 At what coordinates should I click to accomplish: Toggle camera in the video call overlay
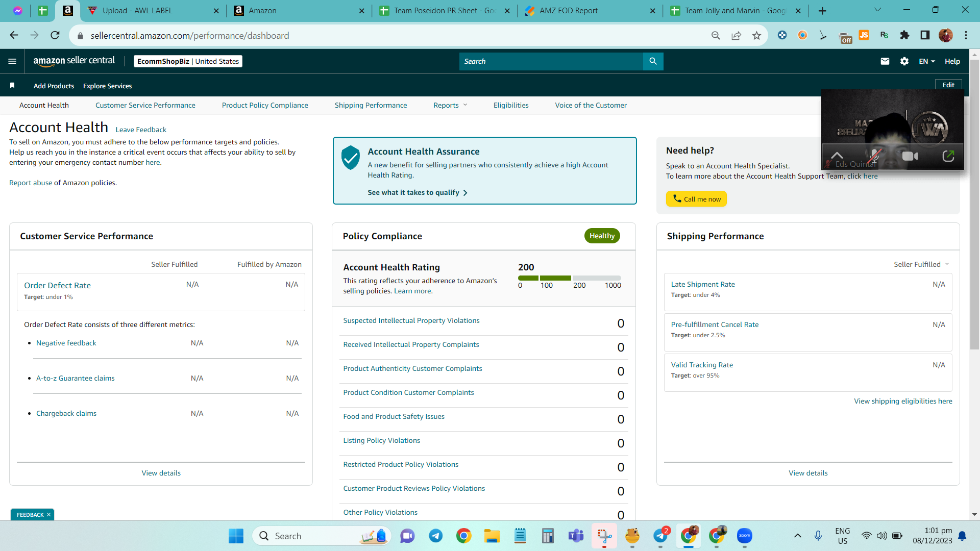910,156
